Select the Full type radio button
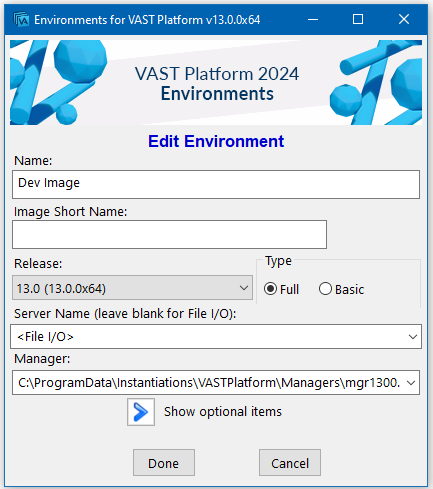433x489 pixels. (270, 289)
